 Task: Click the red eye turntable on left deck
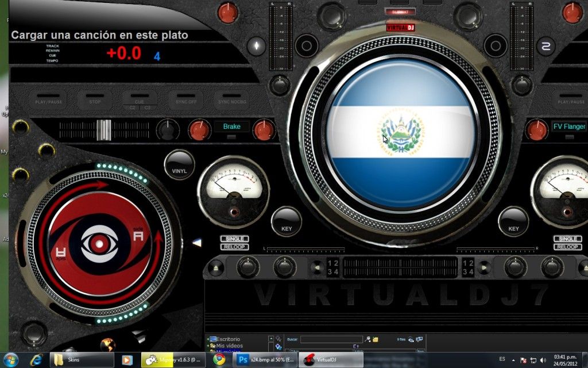click(x=100, y=244)
